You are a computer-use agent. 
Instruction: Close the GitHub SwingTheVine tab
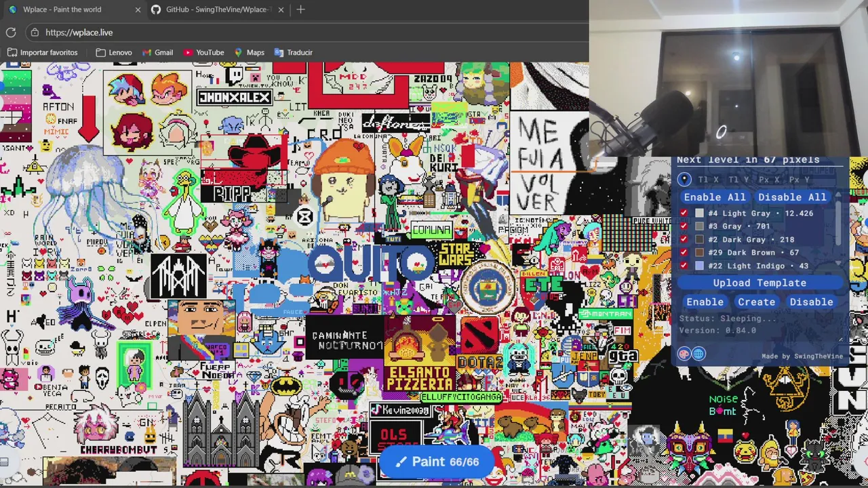pos(281,9)
